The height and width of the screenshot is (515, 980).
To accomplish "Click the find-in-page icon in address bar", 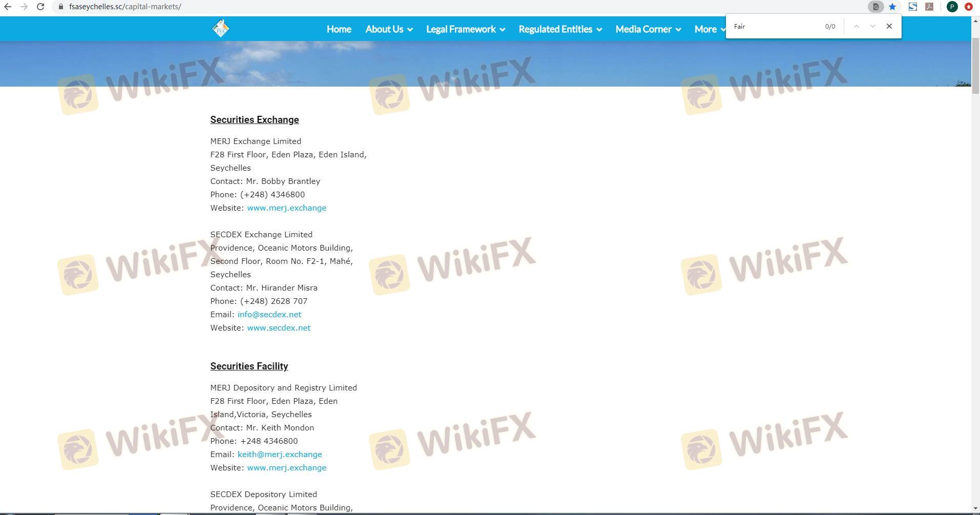I will pyautogui.click(x=875, y=7).
